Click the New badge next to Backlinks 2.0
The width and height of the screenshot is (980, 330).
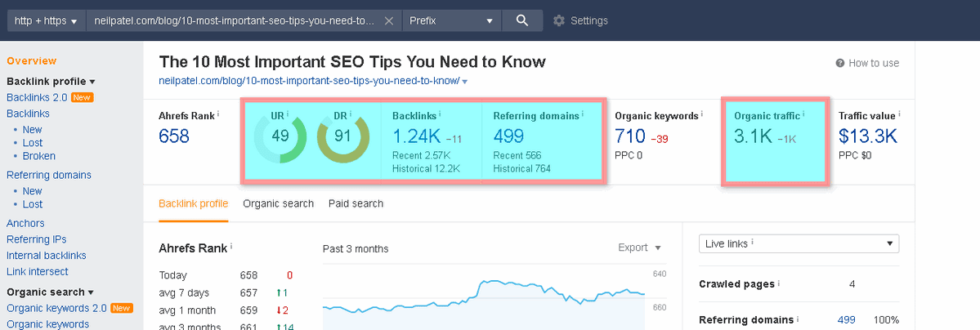click(x=83, y=97)
